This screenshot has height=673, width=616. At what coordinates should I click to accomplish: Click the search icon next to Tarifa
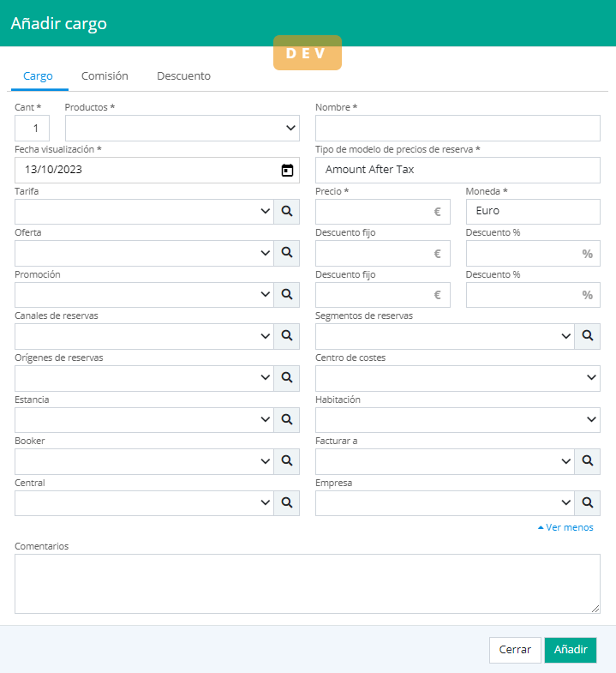pyautogui.click(x=287, y=212)
